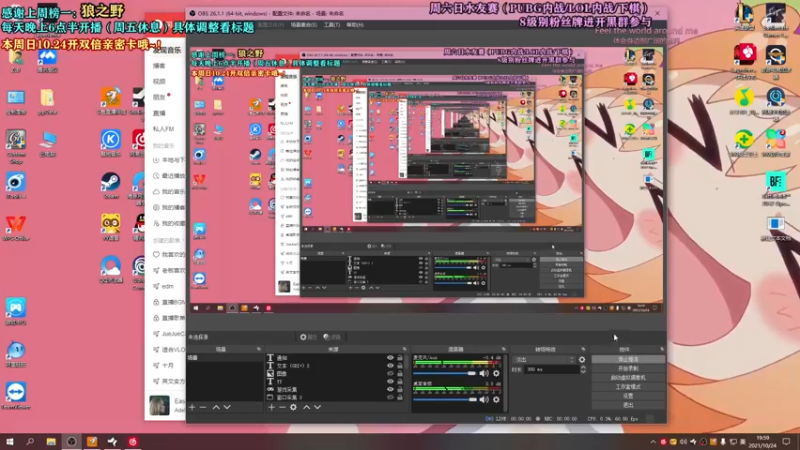
Task: Pop out the 混音器 dock via header icon
Action: [x=503, y=349]
